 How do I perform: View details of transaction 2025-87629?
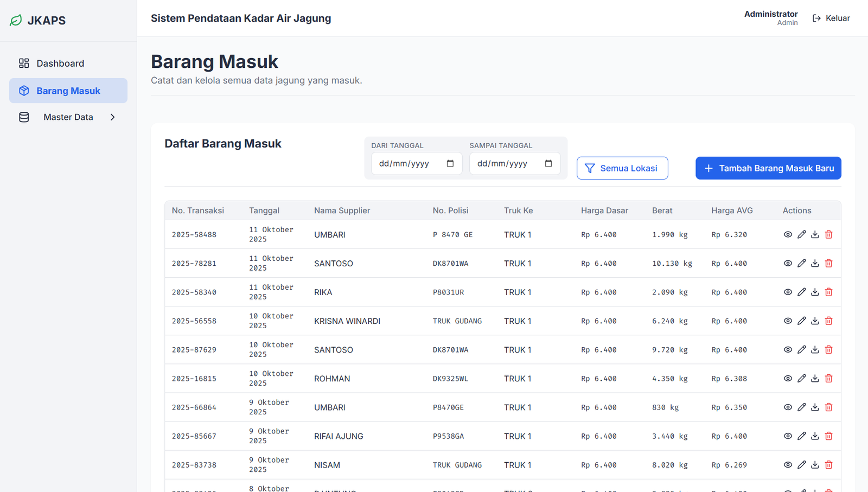(x=788, y=349)
